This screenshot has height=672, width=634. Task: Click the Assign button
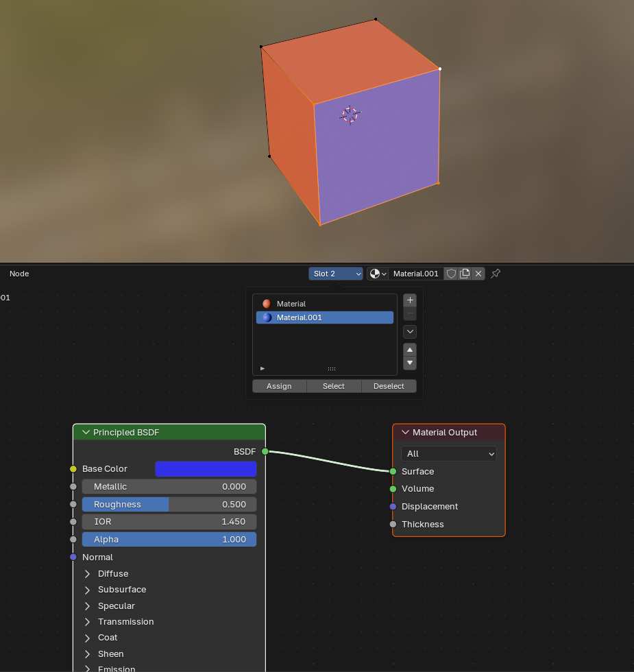click(x=279, y=386)
